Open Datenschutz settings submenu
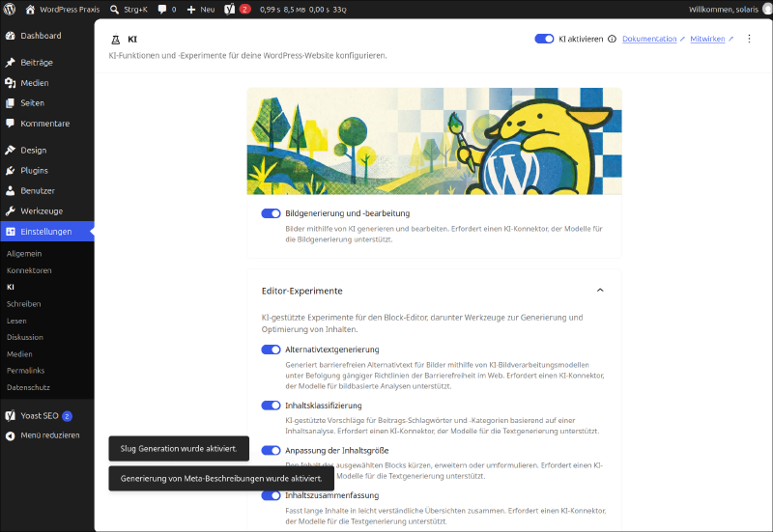 29,387
